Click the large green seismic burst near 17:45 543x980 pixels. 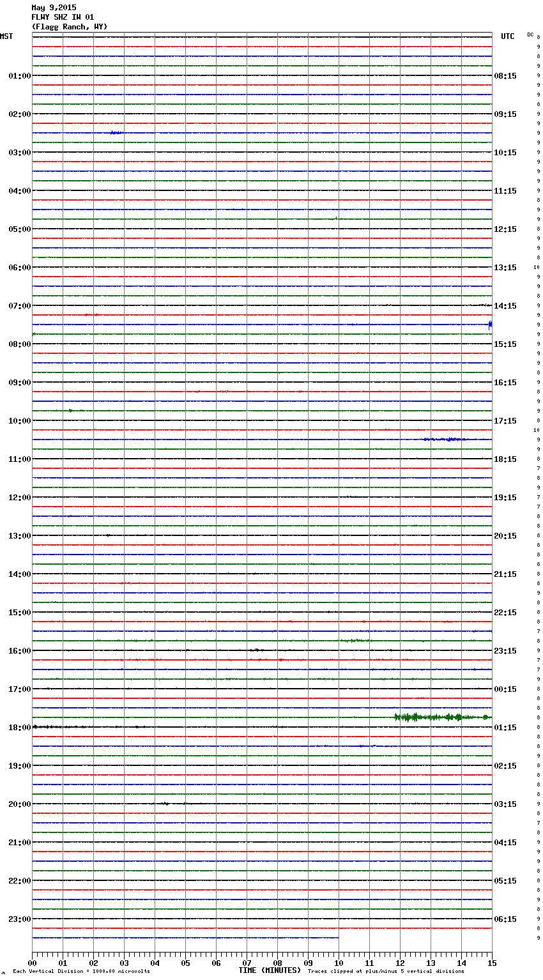click(443, 717)
